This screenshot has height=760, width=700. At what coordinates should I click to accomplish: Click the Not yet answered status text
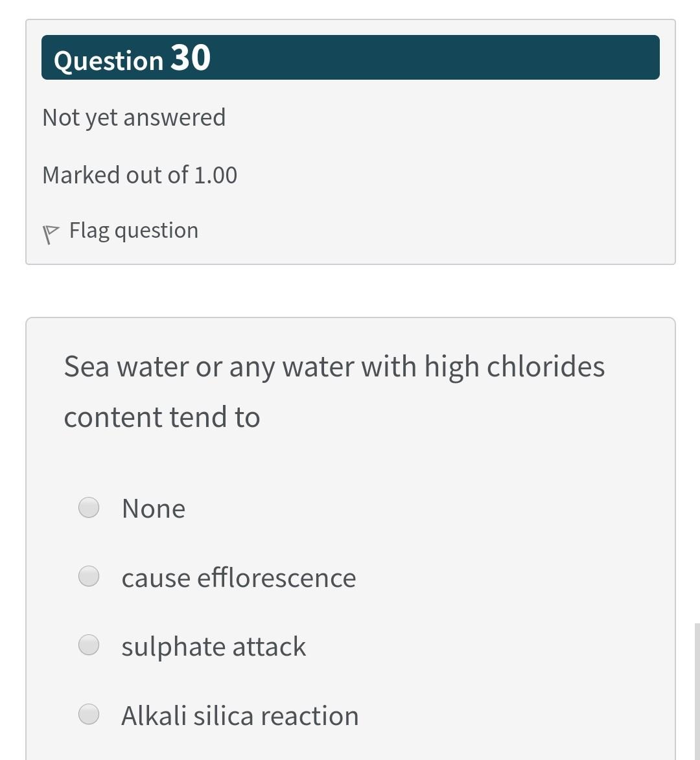(134, 117)
